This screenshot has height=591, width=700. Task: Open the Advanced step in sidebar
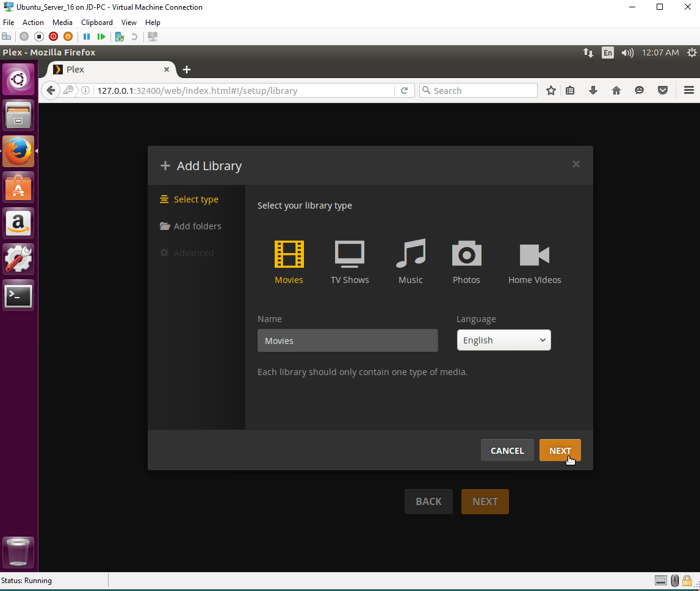click(x=187, y=253)
